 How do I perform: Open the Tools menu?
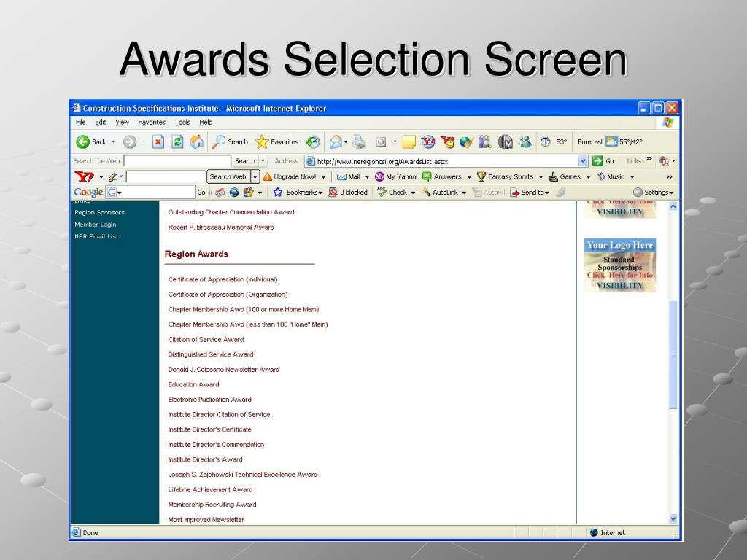[182, 122]
